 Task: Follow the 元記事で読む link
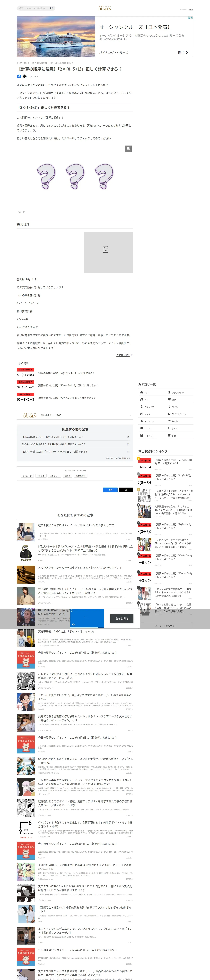click(x=125, y=355)
